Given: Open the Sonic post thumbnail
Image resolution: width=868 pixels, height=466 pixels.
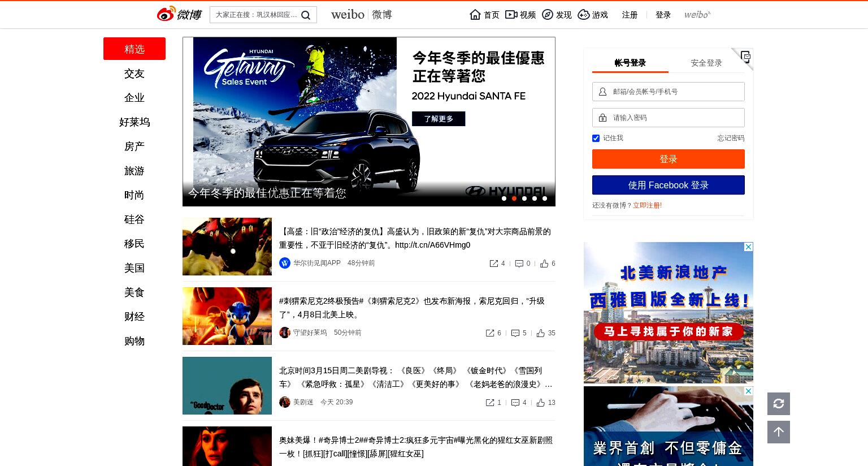Looking at the screenshot, I should point(227,316).
